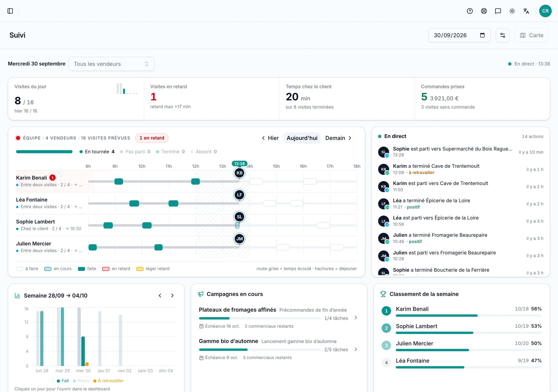This screenshot has height=392, width=558.
Task: Open the chat message icon
Action: pyautogui.click(x=498, y=11)
